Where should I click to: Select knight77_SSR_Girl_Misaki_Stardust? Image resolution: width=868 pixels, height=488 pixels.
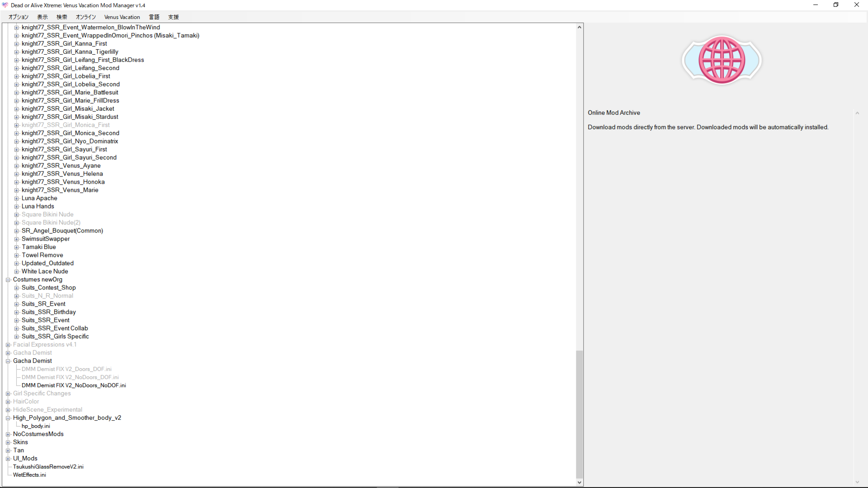pos(70,117)
